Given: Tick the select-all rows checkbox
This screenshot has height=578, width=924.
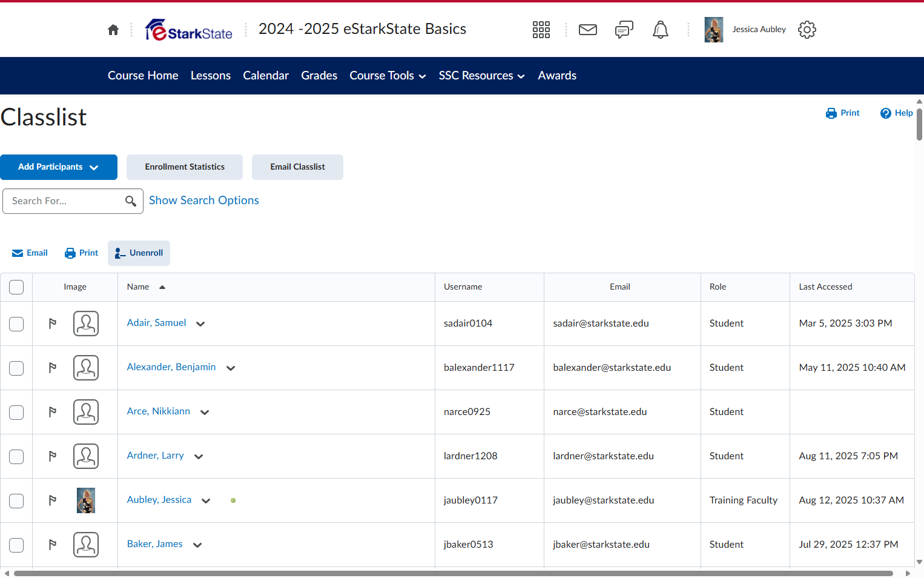Looking at the screenshot, I should click(x=16, y=287).
